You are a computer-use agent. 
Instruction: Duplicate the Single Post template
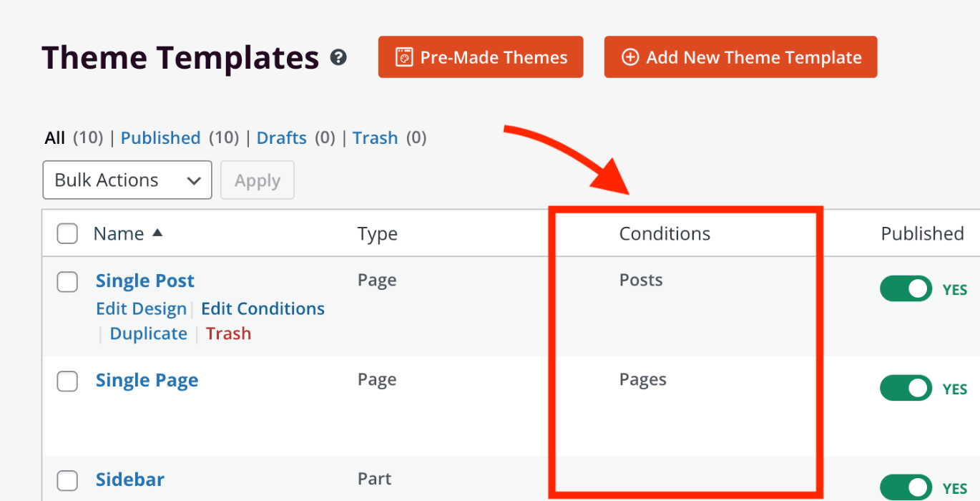[x=148, y=334]
